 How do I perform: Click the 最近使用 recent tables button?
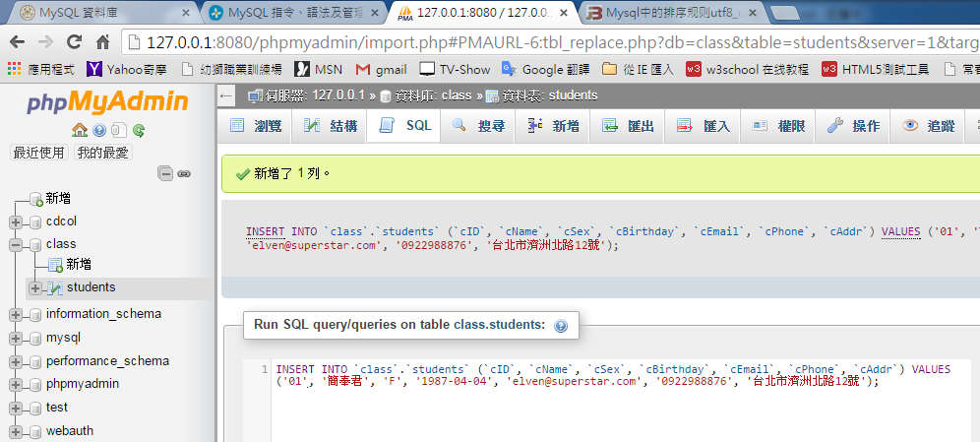pyautogui.click(x=39, y=153)
